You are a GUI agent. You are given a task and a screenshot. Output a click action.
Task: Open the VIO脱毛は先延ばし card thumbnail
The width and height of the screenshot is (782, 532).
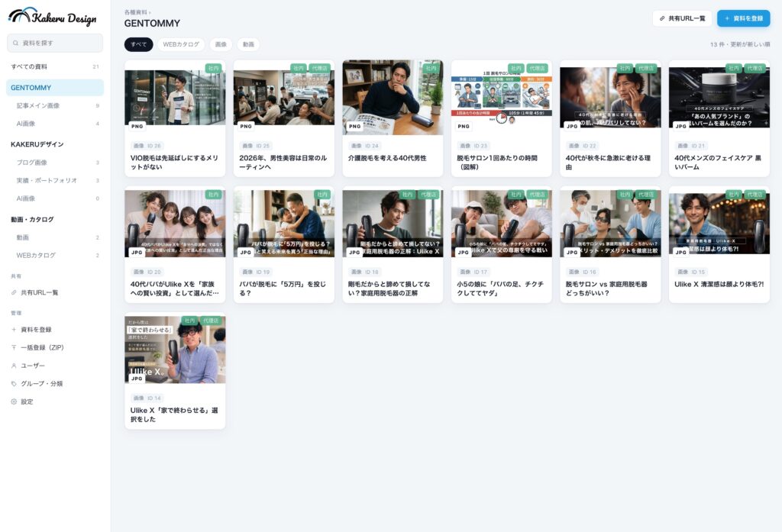175,98
